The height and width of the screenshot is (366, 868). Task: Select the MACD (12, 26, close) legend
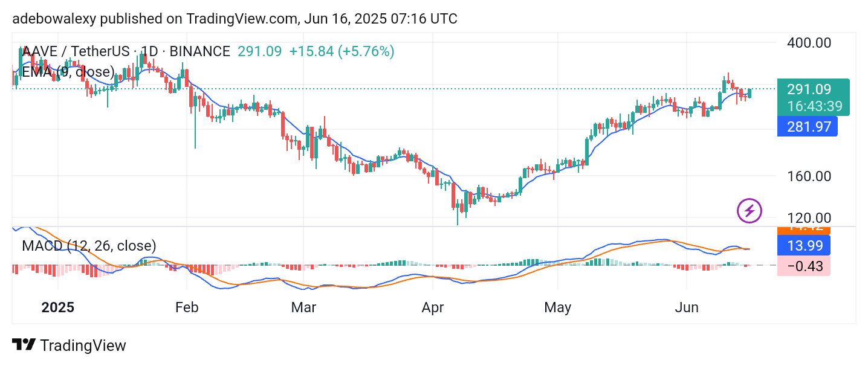click(89, 246)
